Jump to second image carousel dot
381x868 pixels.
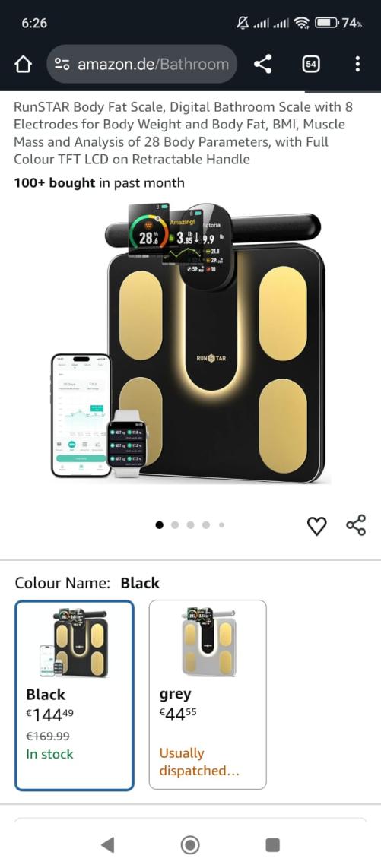[x=175, y=524]
